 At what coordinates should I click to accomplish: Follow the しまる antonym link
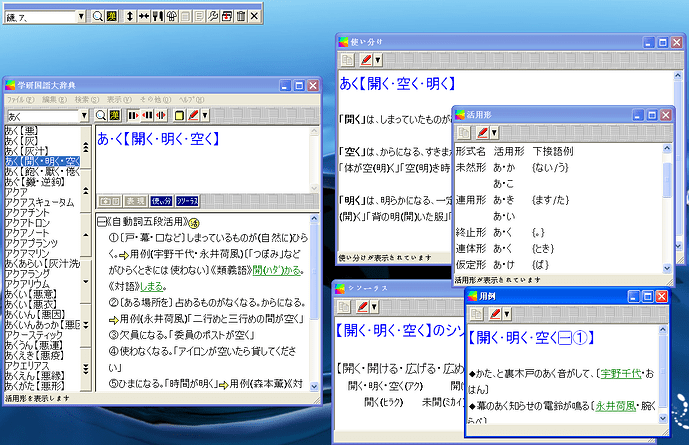tap(151, 287)
